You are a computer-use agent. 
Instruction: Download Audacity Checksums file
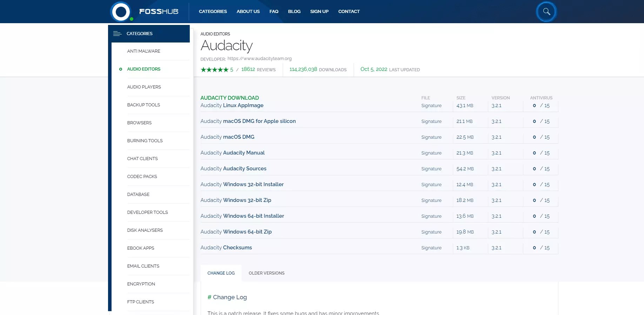click(x=226, y=248)
